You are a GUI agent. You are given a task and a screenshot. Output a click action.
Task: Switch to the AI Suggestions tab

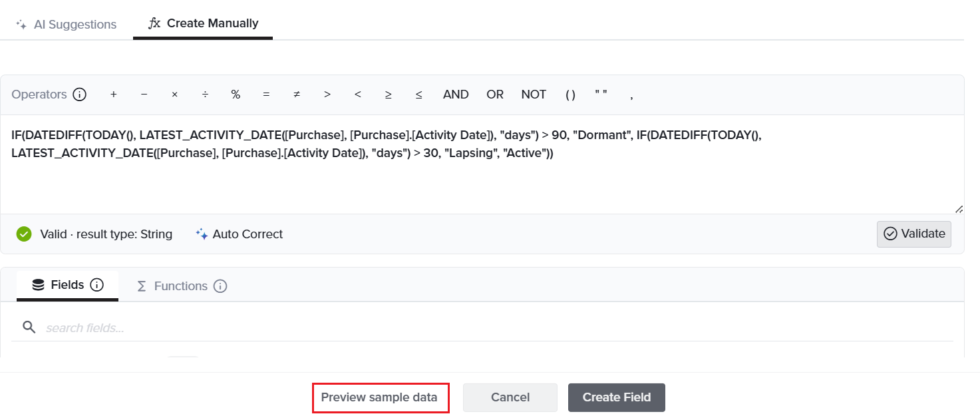tap(66, 25)
